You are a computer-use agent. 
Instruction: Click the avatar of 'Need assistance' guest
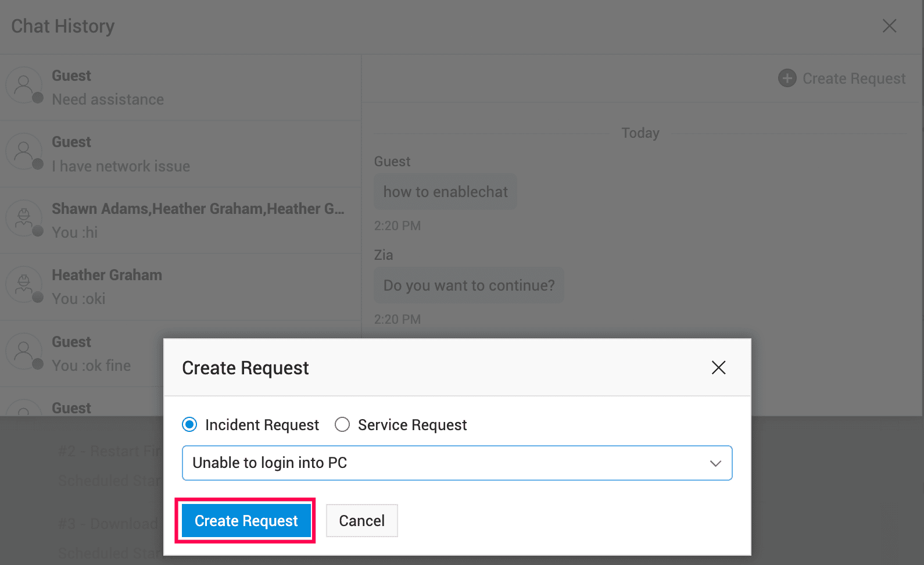coord(24,85)
